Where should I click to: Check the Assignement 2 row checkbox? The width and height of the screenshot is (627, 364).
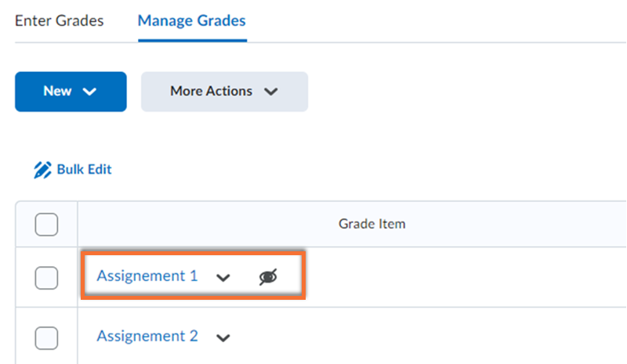47,337
